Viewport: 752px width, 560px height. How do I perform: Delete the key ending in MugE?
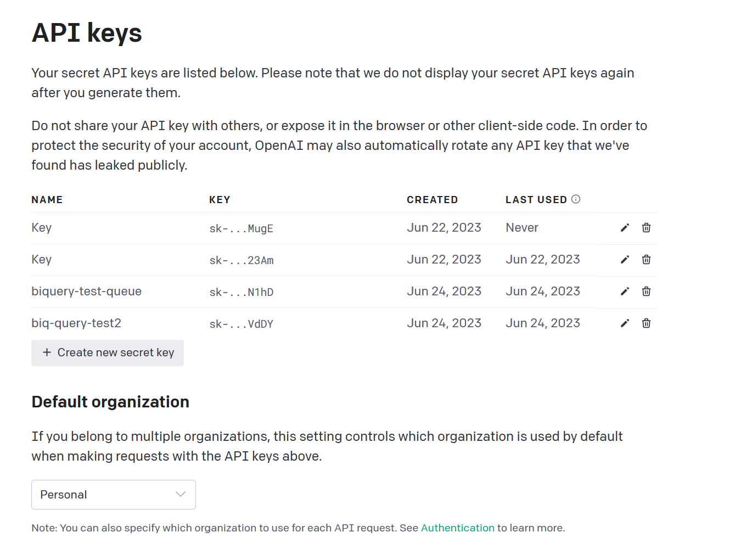(646, 228)
